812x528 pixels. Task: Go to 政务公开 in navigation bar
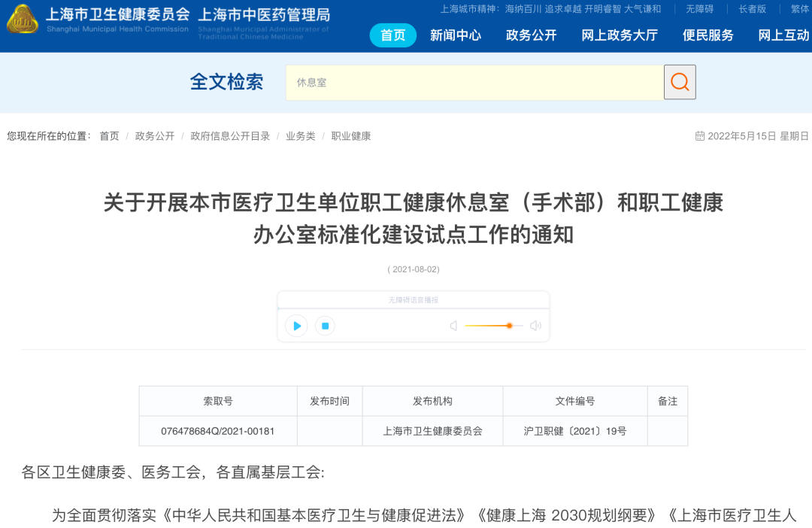click(x=532, y=35)
